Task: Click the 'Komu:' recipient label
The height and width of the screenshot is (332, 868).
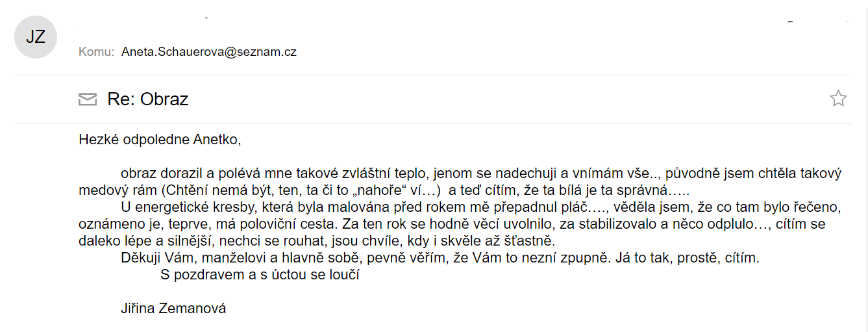Action: tap(97, 52)
